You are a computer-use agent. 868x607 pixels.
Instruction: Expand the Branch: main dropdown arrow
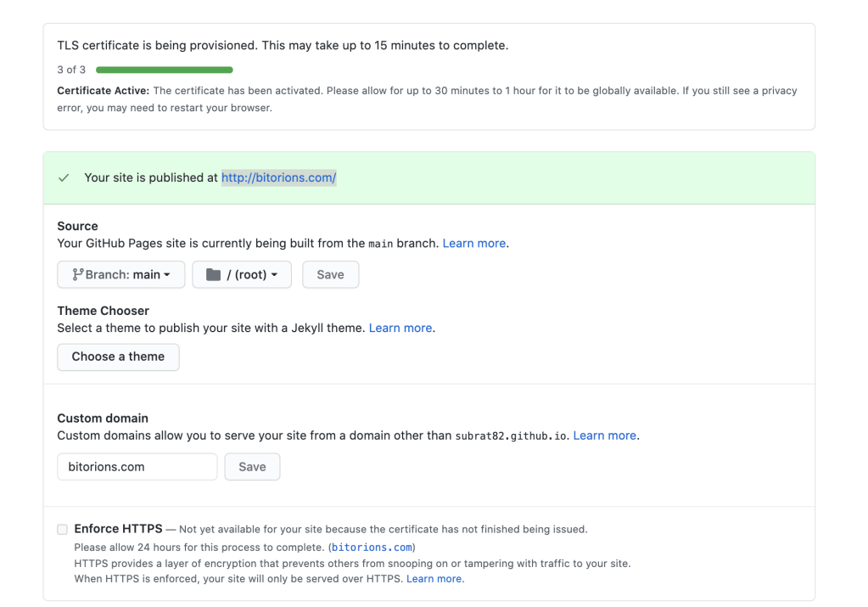[167, 275]
